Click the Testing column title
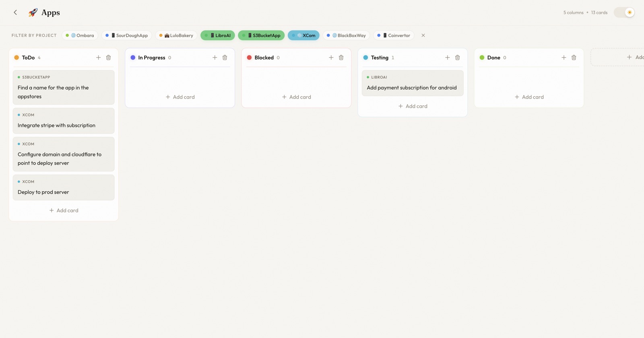The image size is (644, 338). (380, 58)
